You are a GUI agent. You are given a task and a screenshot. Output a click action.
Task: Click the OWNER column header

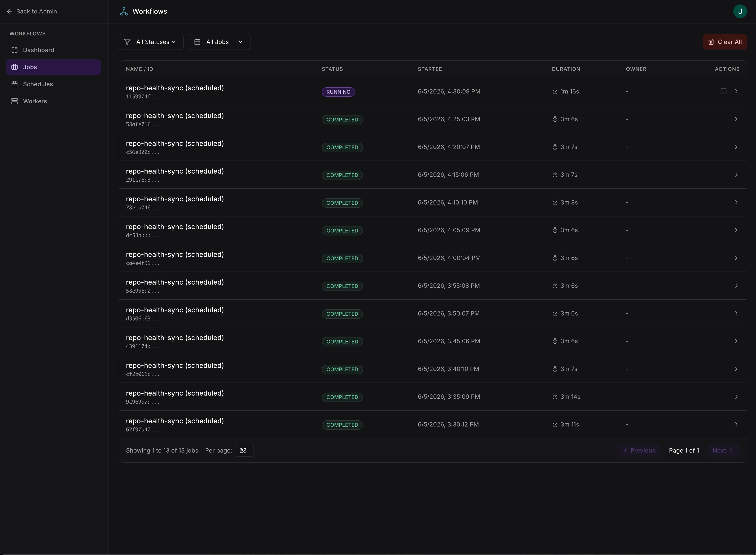(x=636, y=69)
